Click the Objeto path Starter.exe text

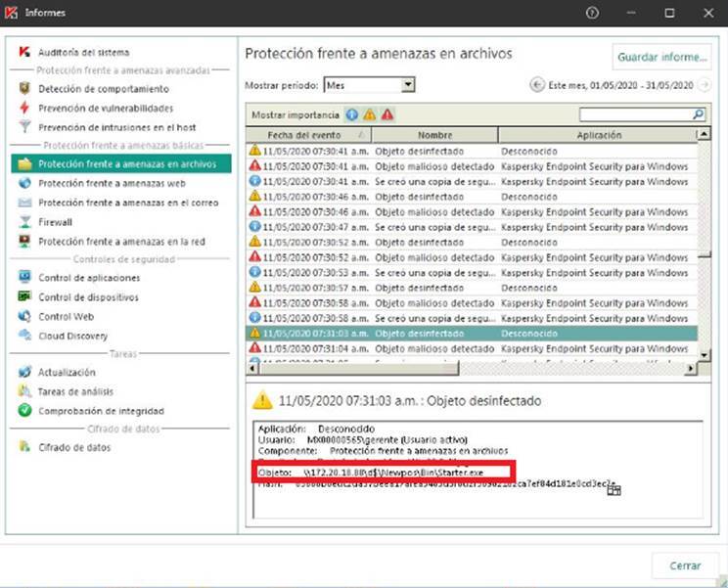pos(393,473)
